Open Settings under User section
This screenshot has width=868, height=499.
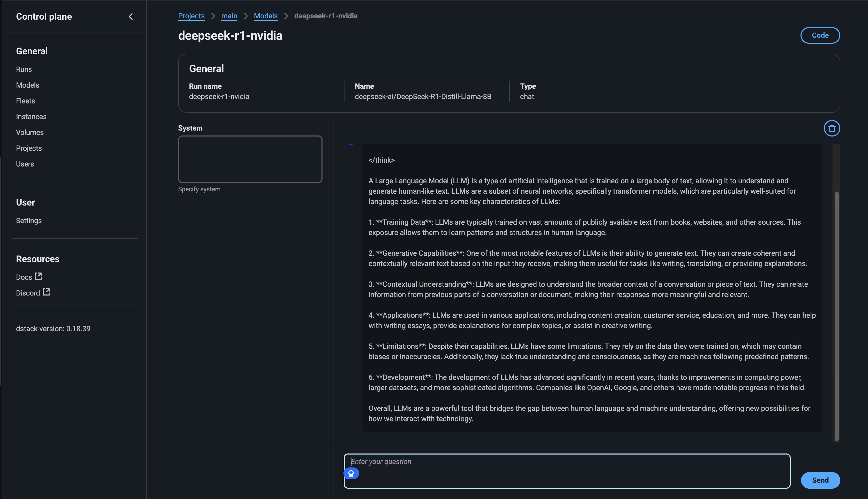[x=29, y=221]
